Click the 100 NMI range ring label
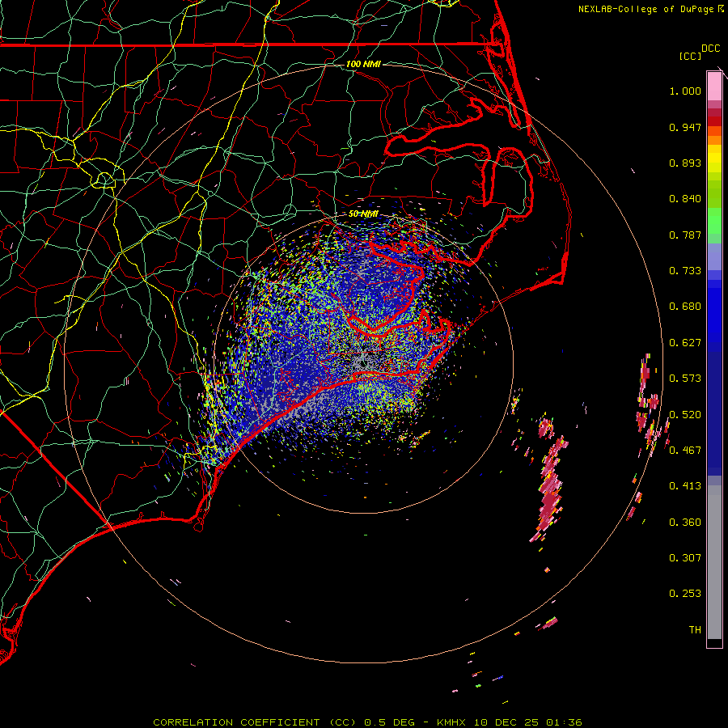 (x=363, y=64)
